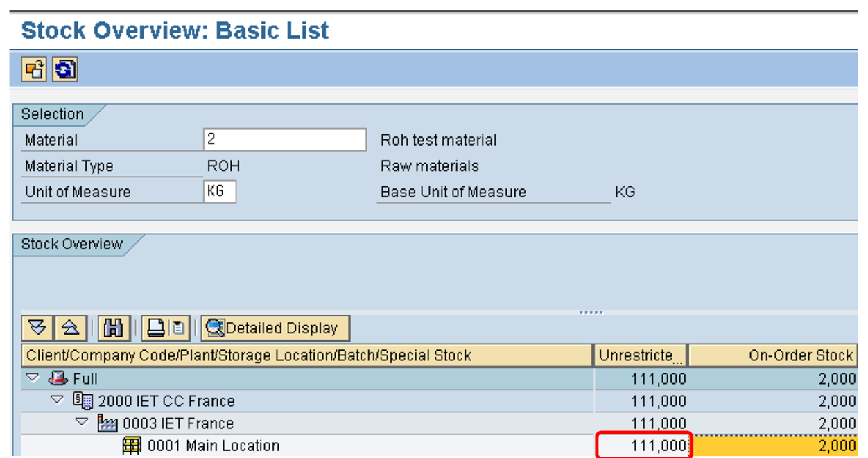Click the Choose icon at top left

pos(33,69)
